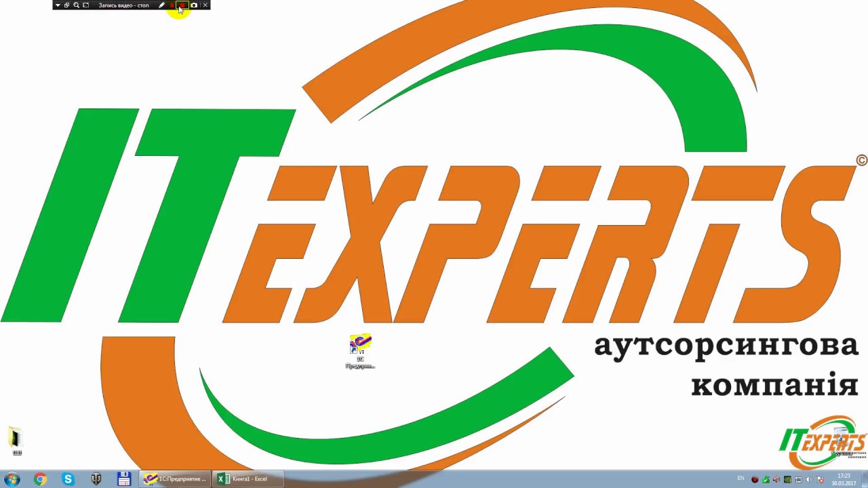Screen dimensions: 868x488
Task: Select the pencil draw tool in recorder toolbar
Action: [162, 5]
